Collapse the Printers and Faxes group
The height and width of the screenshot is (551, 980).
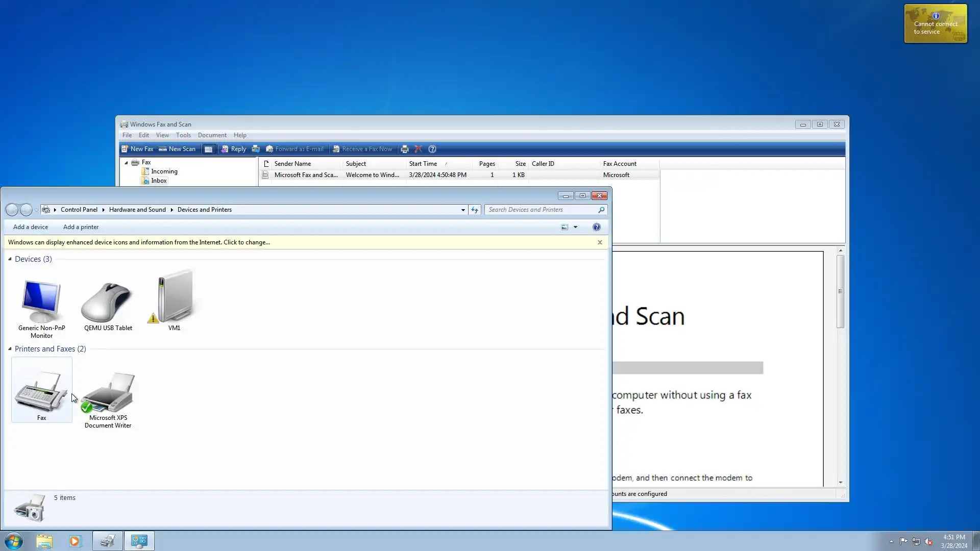(10, 349)
